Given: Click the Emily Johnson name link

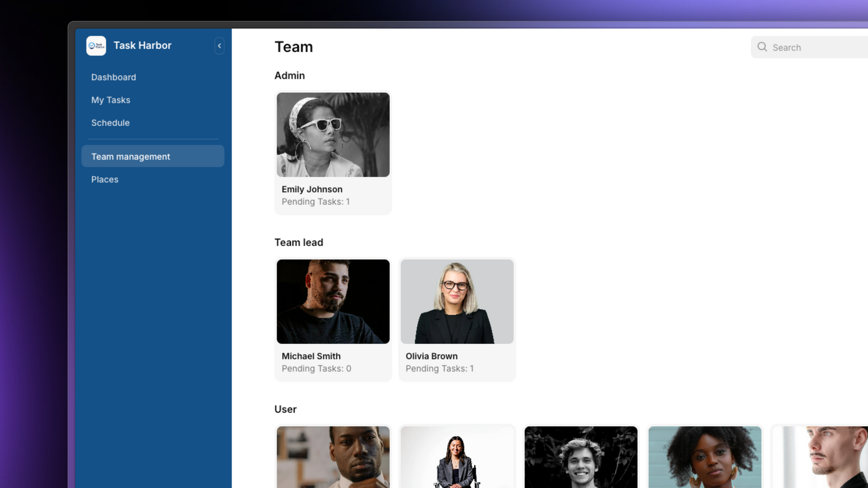Looking at the screenshot, I should [312, 189].
